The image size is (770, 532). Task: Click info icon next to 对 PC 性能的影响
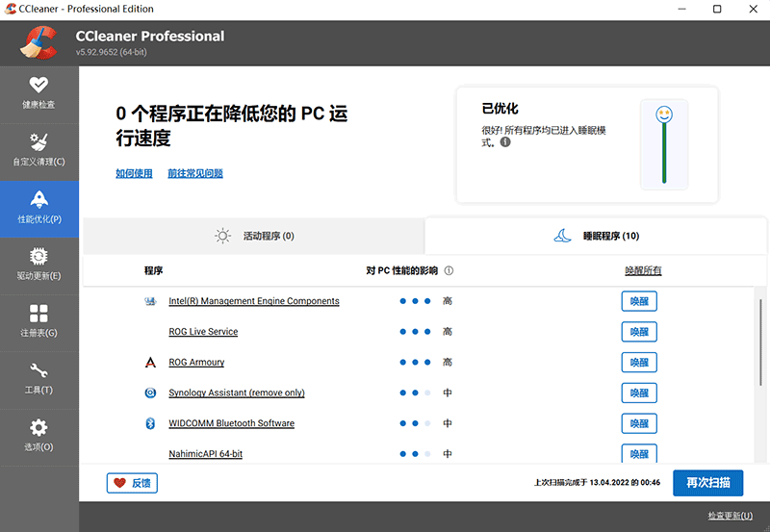pos(449,271)
